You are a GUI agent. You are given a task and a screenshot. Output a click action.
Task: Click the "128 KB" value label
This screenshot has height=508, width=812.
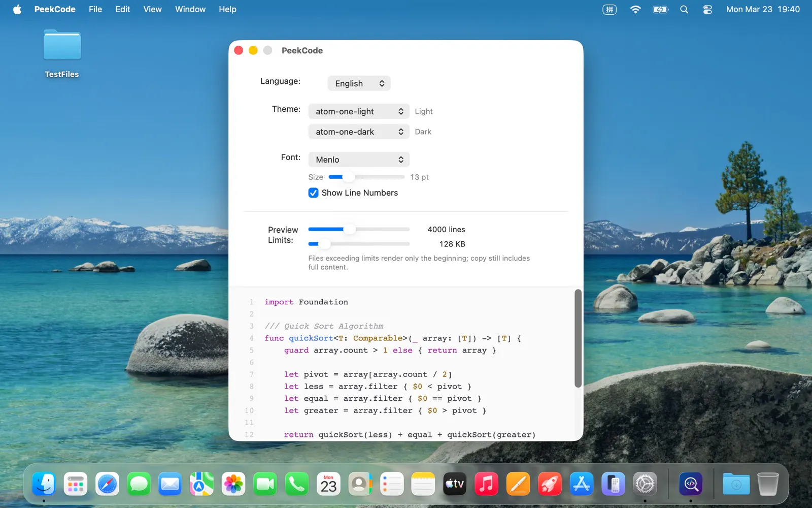click(452, 244)
